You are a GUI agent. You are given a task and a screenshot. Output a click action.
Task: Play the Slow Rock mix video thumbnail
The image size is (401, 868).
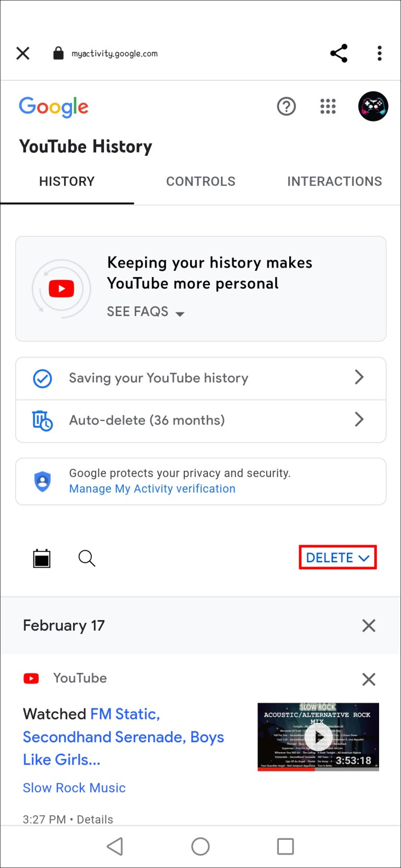319,737
